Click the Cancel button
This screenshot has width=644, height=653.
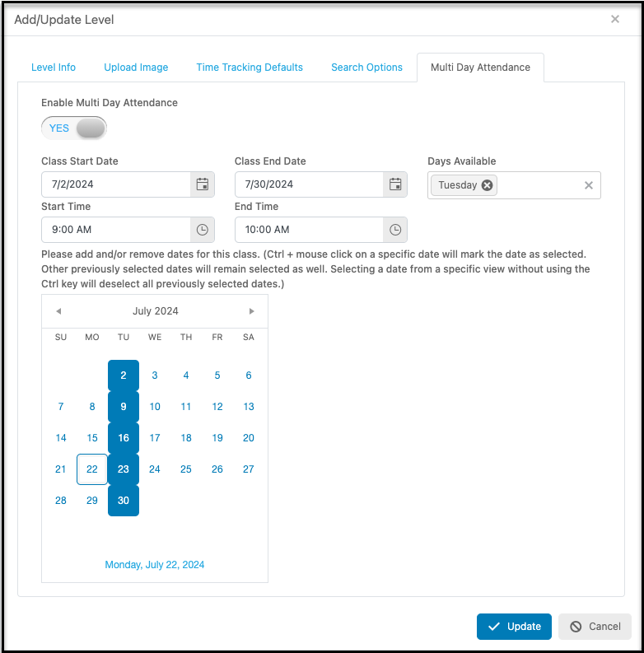pyautogui.click(x=595, y=627)
